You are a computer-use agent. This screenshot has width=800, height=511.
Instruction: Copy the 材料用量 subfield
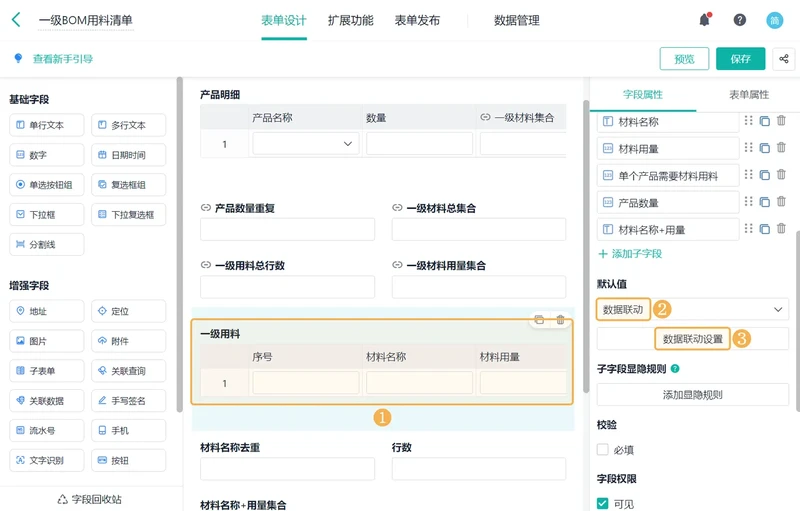[764, 148]
